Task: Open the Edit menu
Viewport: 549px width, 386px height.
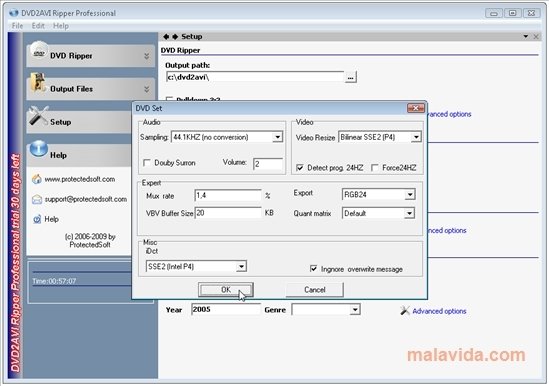Action: tap(38, 26)
